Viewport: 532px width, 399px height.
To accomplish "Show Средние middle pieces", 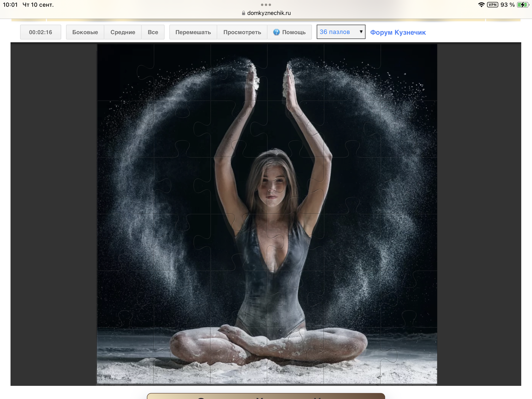I will pos(123,32).
